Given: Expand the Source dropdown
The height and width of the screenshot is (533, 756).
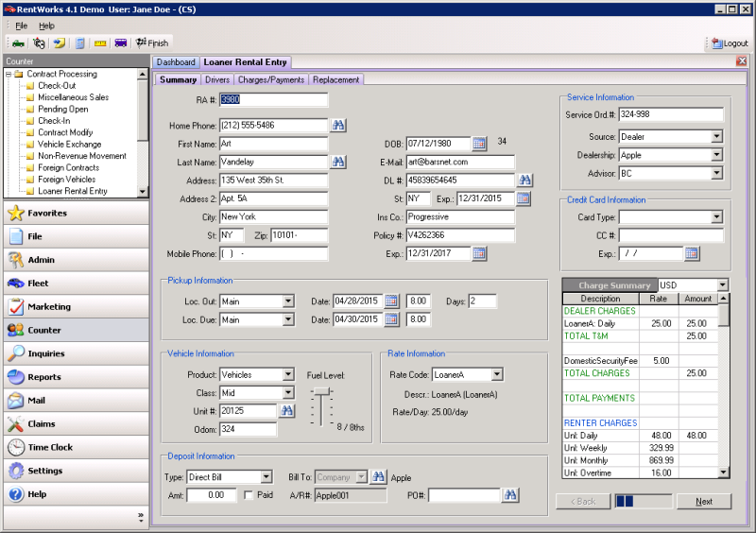Looking at the screenshot, I should [x=717, y=136].
